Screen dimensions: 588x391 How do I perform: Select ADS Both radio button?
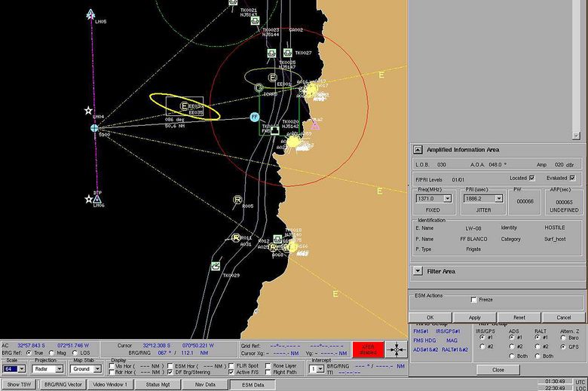513,356
